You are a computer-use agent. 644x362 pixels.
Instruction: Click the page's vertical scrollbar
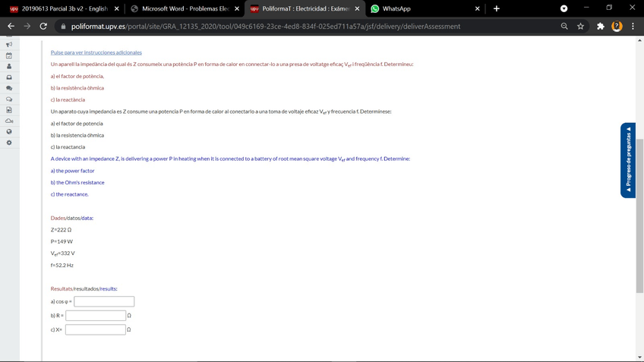click(x=639, y=216)
